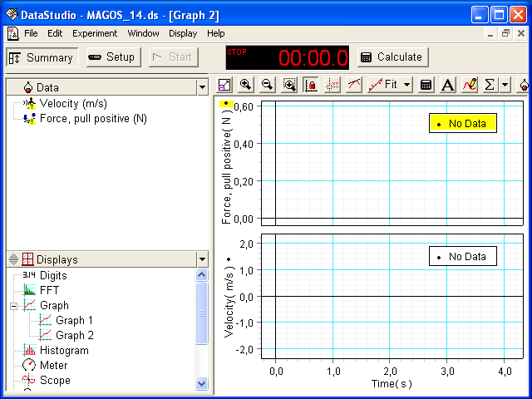Click the Velocity (m/s) axis label
Image resolution: width=532 pixels, height=399 pixels.
click(x=229, y=302)
